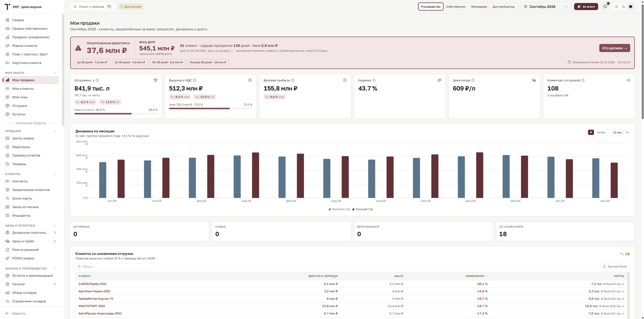
Task: Open the долг на сегодня link
Action: coord(220,51)
